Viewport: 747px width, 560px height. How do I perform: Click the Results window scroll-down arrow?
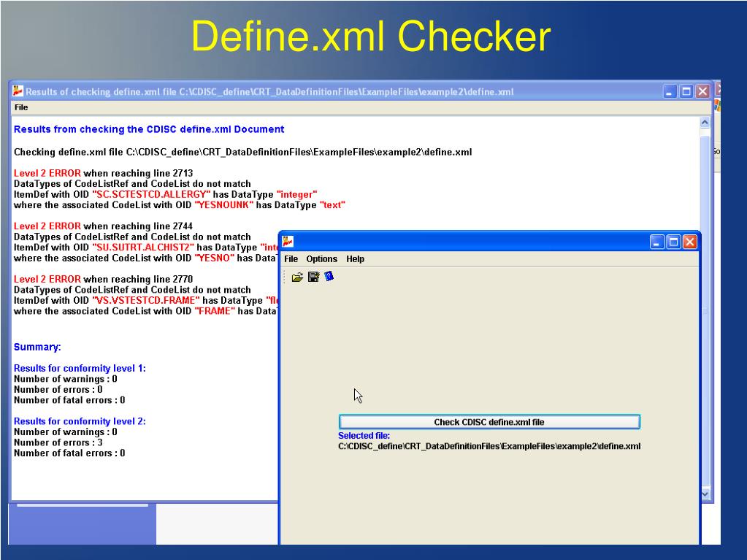pos(705,494)
